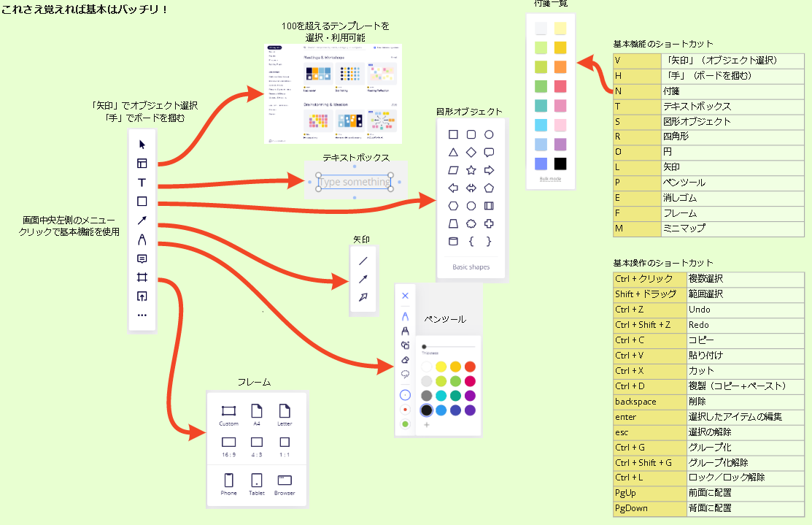Select the Text tool in left toolbar
The width and height of the screenshot is (812, 525).
coord(142,183)
